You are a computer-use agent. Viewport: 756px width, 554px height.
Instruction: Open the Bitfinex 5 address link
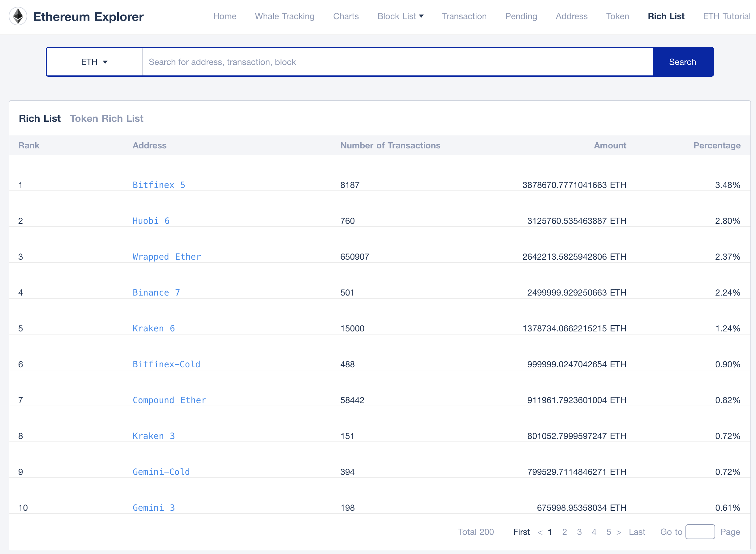click(159, 185)
